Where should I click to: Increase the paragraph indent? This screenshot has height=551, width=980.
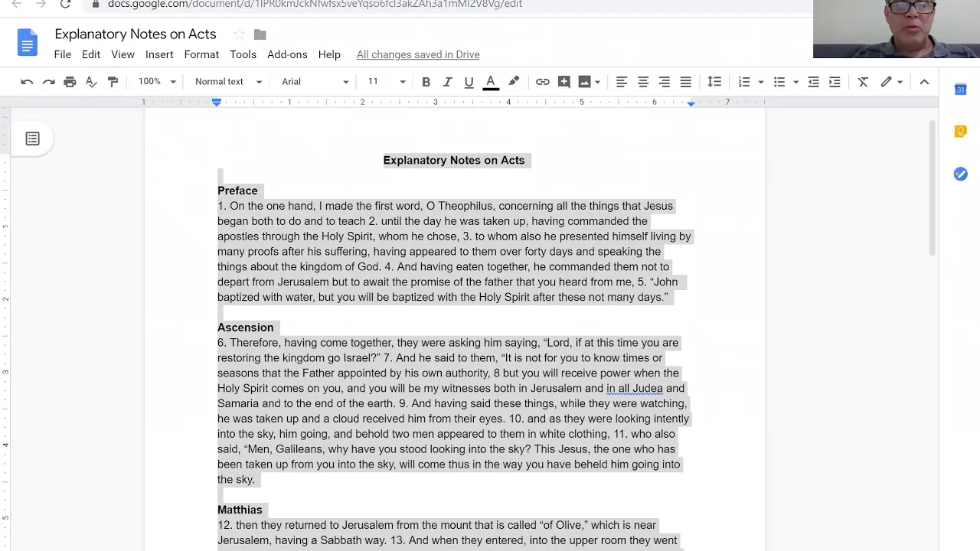[x=835, y=82]
